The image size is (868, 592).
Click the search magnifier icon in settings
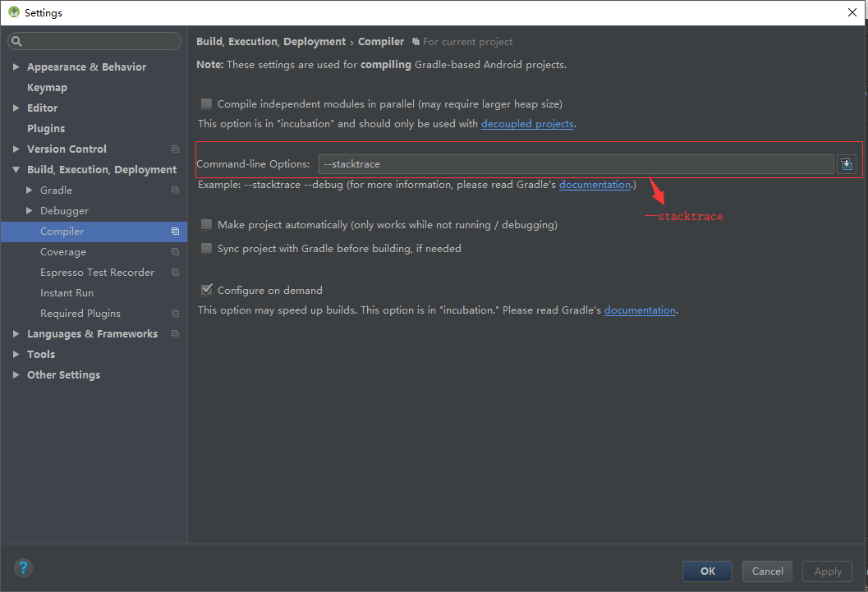coord(17,42)
